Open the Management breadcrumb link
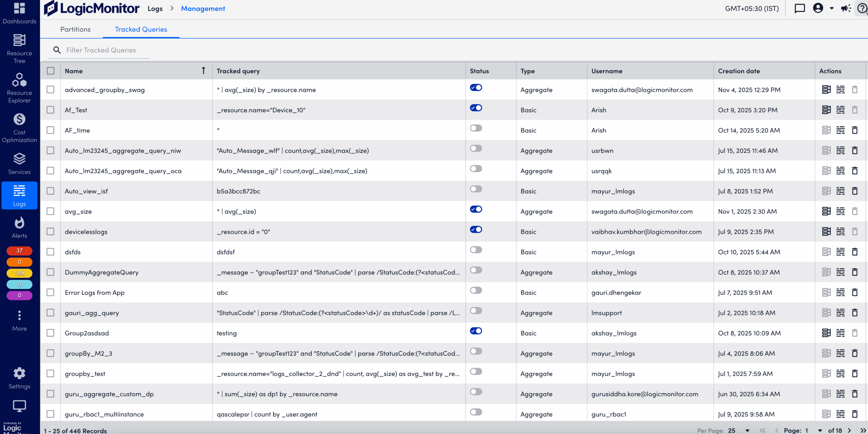 (x=202, y=8)
